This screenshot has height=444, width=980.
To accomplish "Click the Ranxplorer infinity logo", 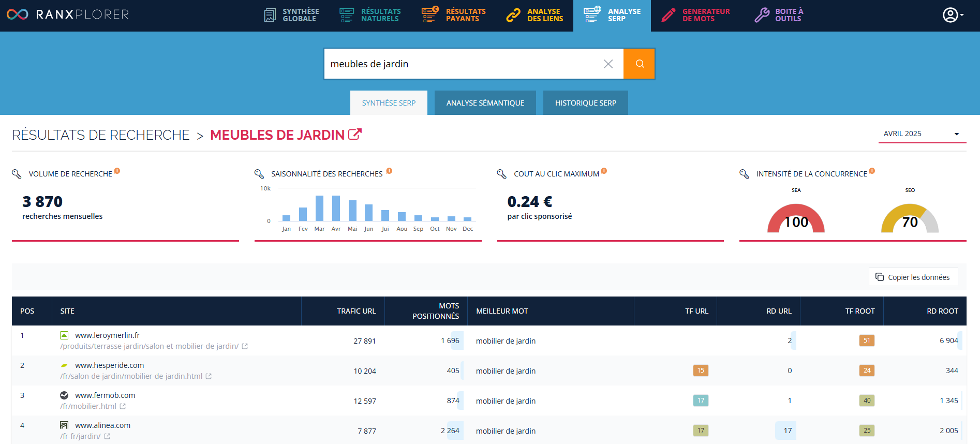I will [18, 14].
